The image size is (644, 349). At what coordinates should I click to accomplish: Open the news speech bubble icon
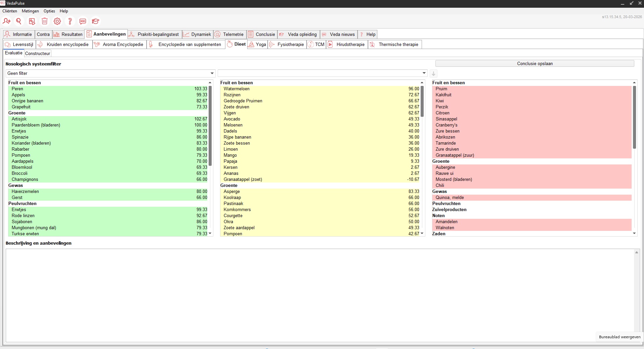(83, 21)
